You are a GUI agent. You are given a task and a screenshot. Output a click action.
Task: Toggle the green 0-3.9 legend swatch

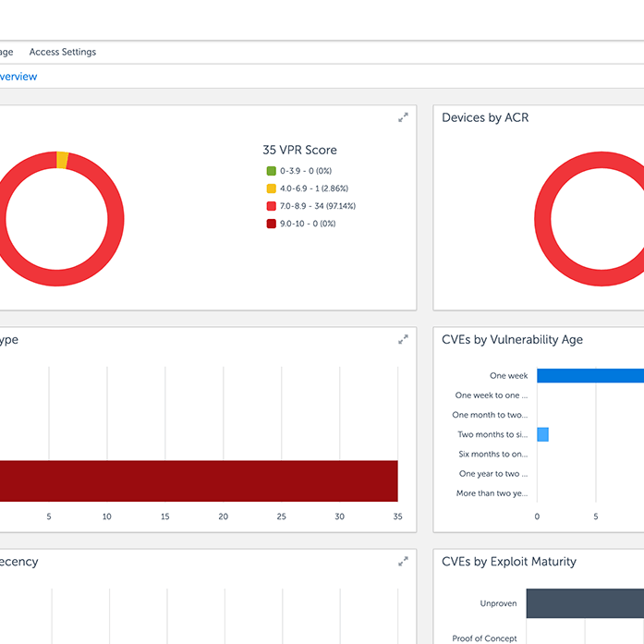[271, 171]
